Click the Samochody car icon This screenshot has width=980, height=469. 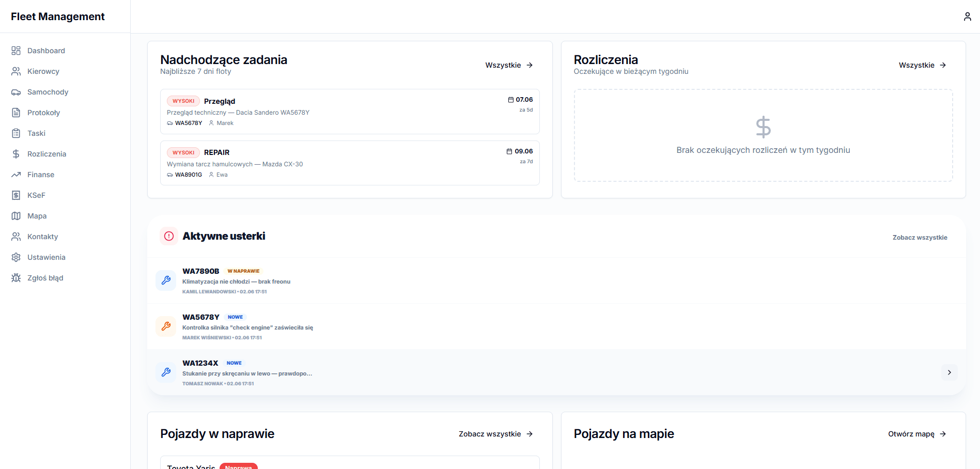(x=16, y=92)
